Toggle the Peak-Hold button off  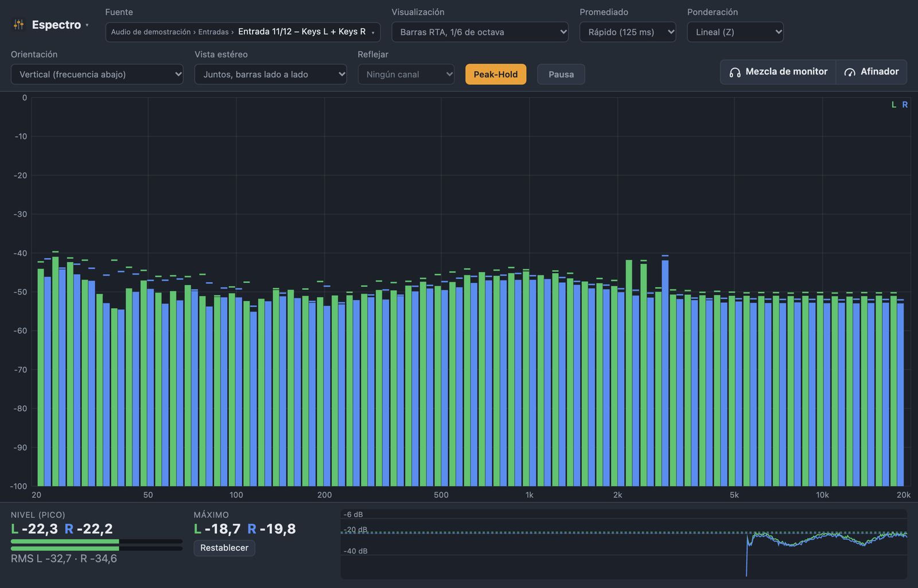pos(496,75)
